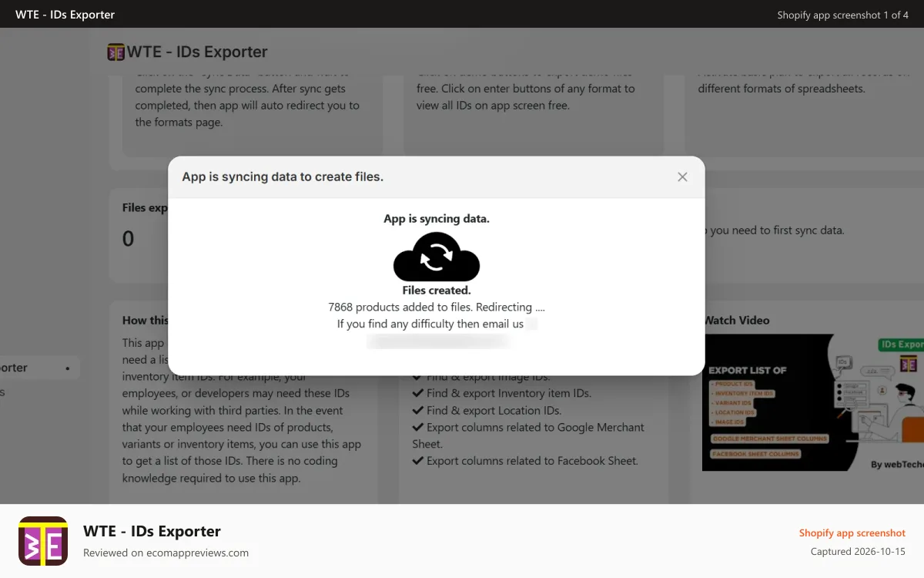924x578 pixels.
Task: Click the WTE app icon in footer
Action: point(43,541)
